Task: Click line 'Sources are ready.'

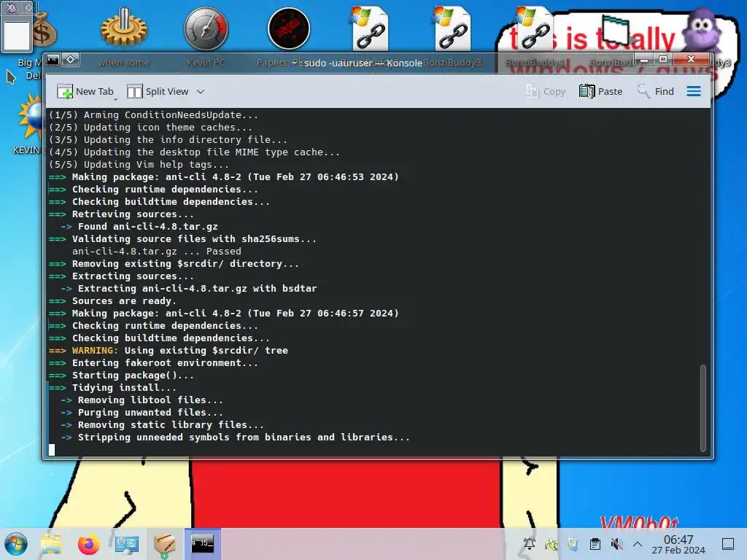Action: pos(124,301)
